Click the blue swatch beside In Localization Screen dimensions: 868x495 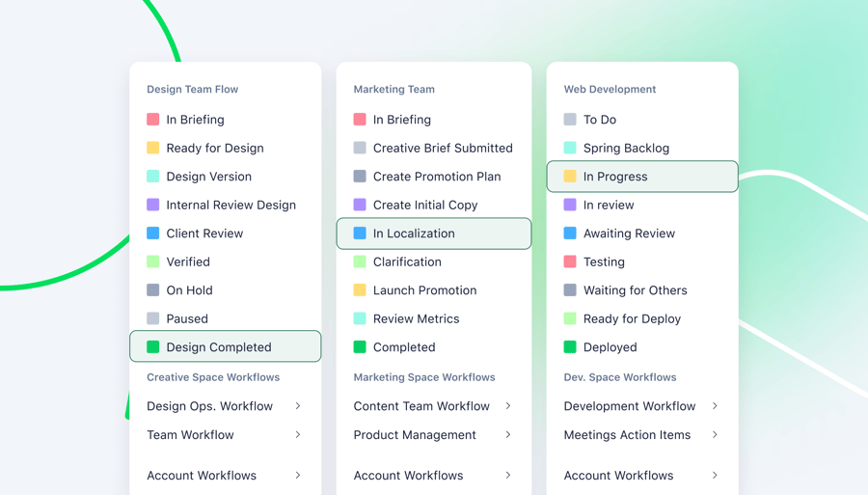pyautogui.click(x=360, y=234)
